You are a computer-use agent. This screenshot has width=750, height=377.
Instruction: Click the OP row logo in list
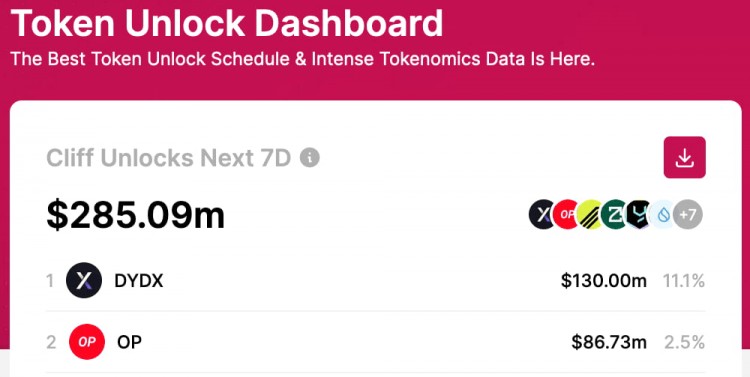click(87, 342)
